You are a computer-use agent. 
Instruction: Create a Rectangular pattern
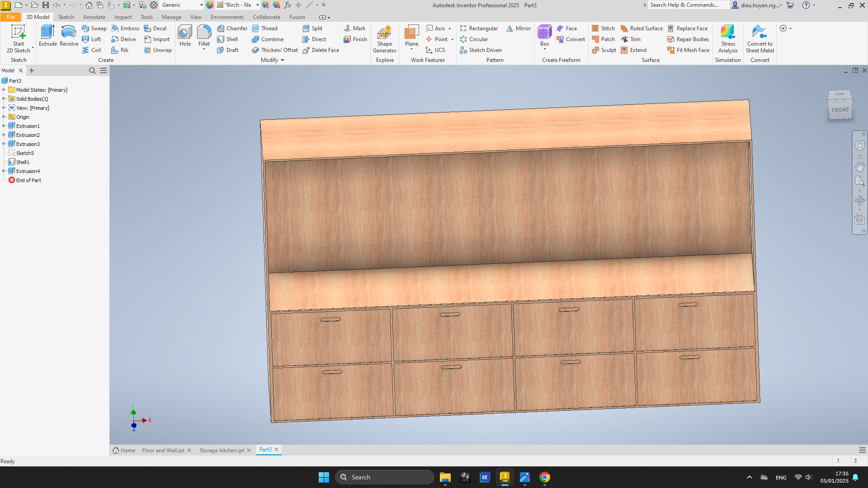pos(479,28)
